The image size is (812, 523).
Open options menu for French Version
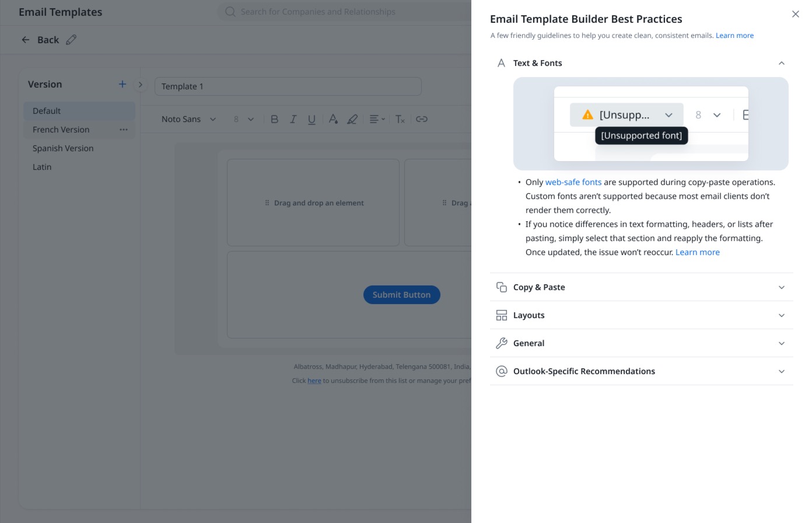[x=123, y=130]
